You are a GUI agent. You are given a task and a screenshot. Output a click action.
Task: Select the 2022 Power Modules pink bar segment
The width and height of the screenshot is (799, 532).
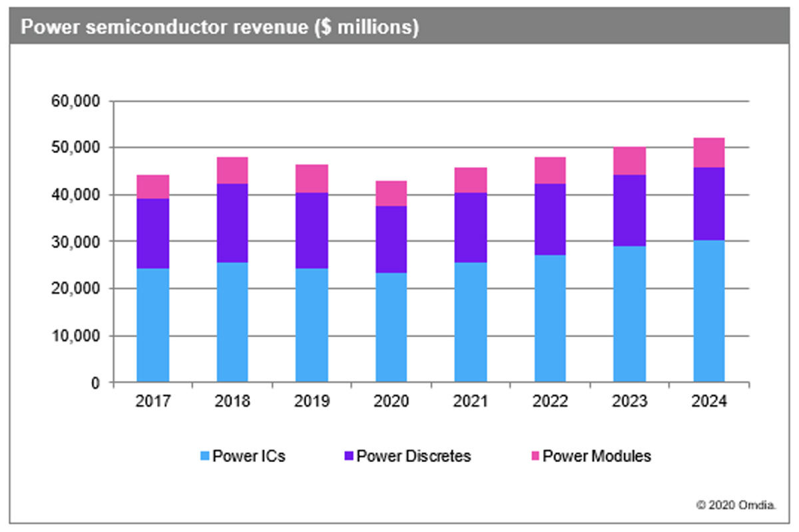click(551, 170)
